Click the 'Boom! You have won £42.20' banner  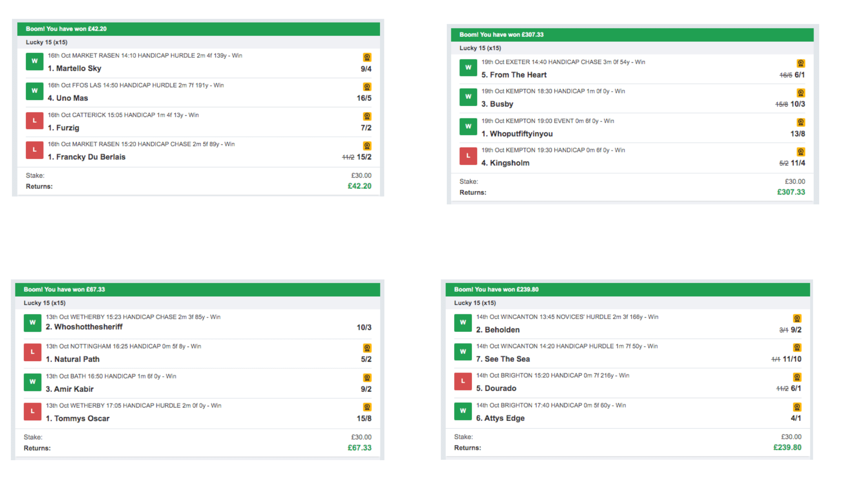198,29
